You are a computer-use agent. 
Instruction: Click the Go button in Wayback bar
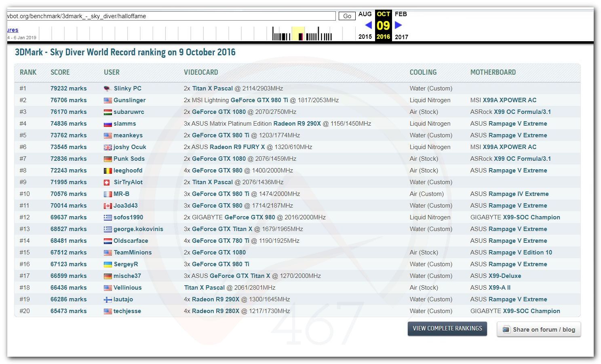click(x=347, y=16)
